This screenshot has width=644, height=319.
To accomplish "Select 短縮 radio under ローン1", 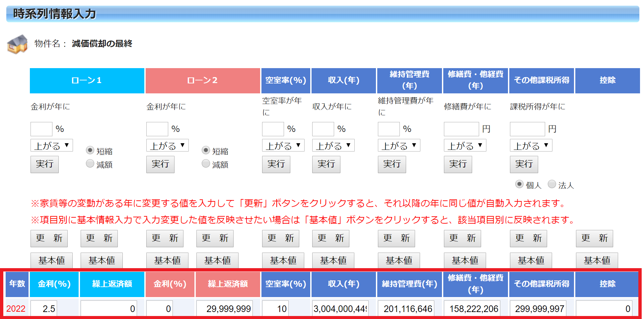I will click(90, 151).
